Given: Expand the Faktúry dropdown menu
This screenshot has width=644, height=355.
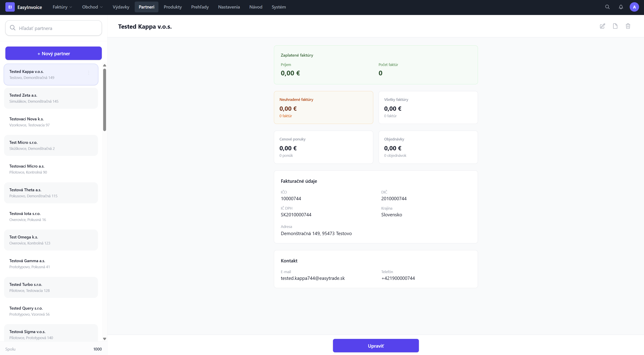Looking at the screenshot, I should coord(62,7).
